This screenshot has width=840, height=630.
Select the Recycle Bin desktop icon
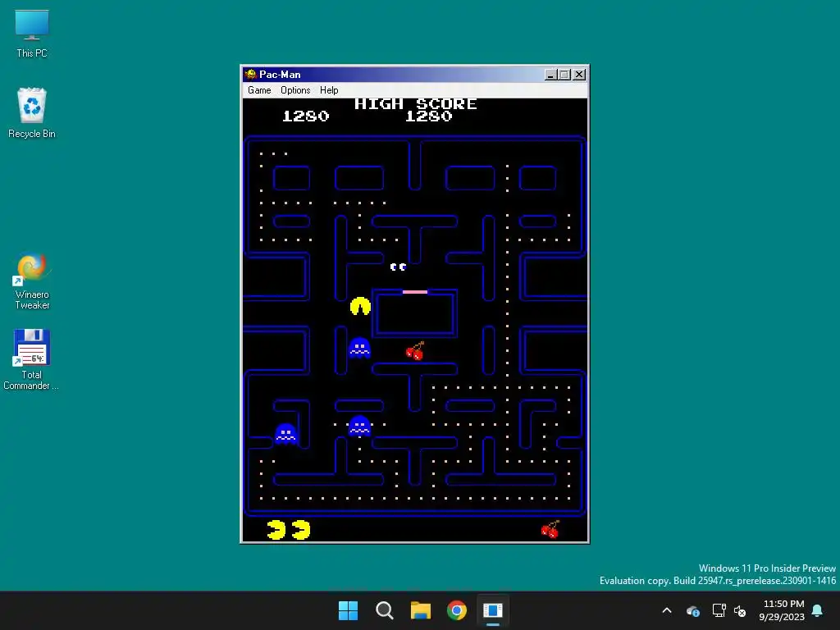click(x=32, y=113)
